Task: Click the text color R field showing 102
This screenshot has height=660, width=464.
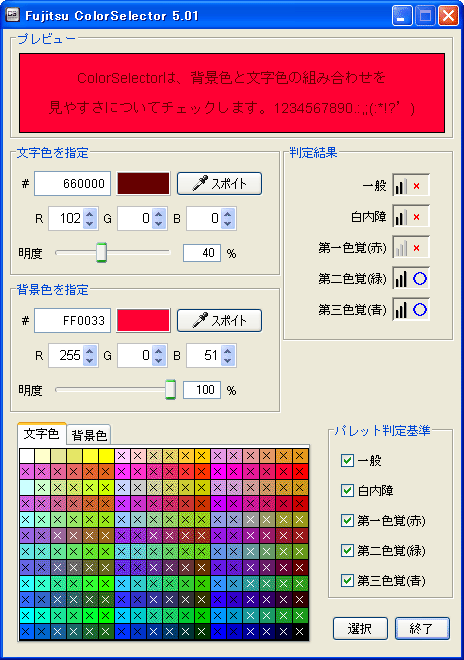Action: coord(66,218)
